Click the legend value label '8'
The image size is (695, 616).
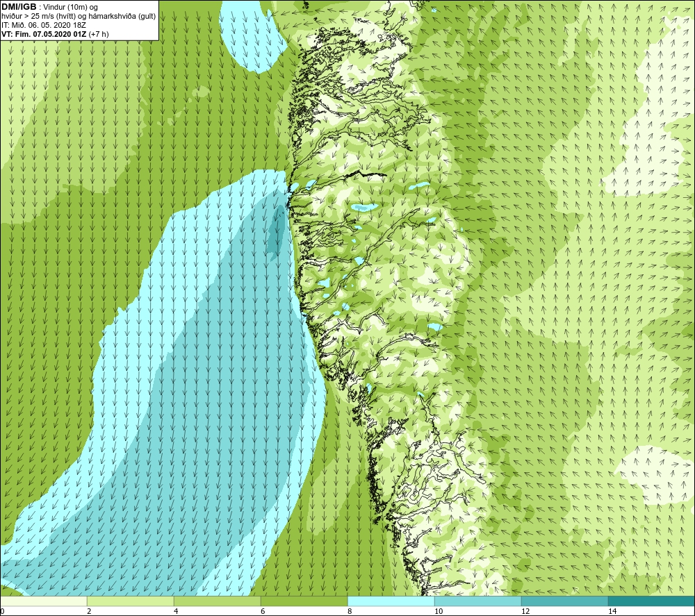tap(350, 611)
